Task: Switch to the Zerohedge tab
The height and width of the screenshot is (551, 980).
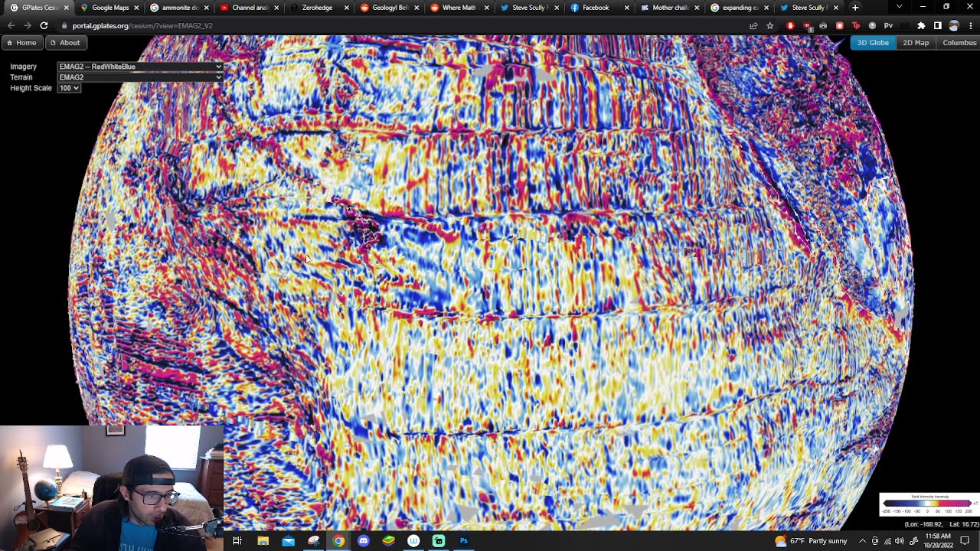Action: [x=317, y=8]
